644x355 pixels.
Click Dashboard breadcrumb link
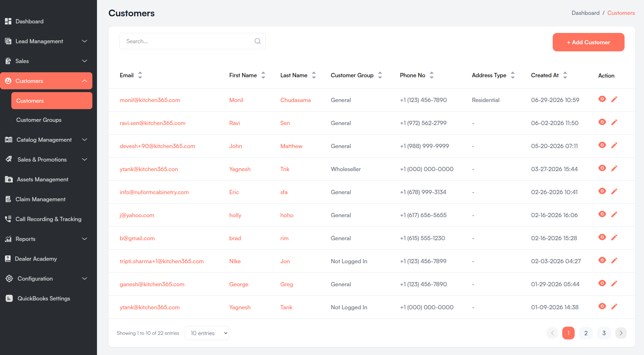(586, 13)
